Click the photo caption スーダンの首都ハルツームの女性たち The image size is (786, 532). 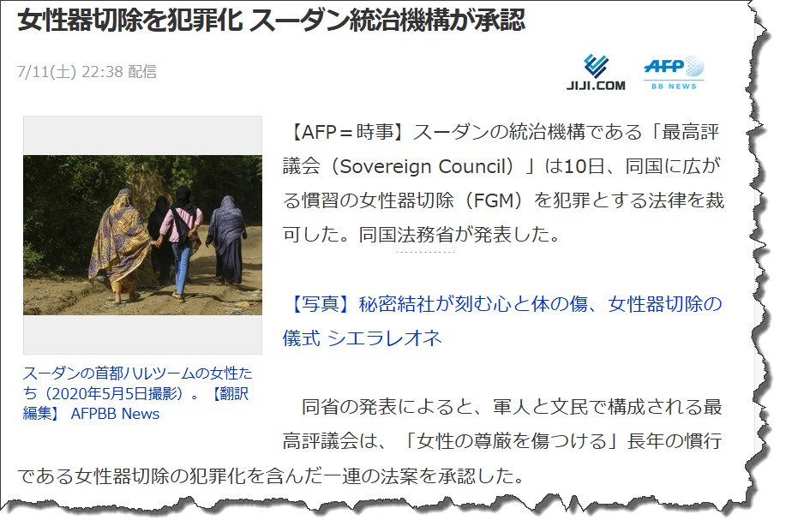coord(137,393)
